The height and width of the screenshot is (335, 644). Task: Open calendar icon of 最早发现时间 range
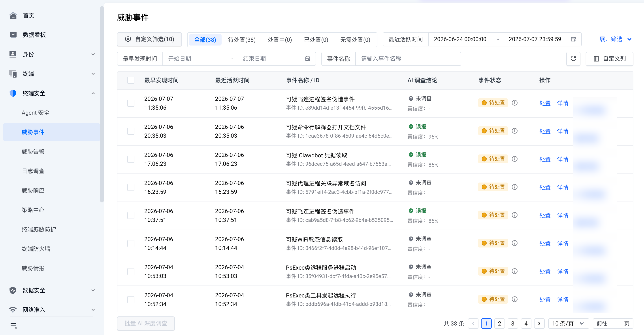(308, 59)
